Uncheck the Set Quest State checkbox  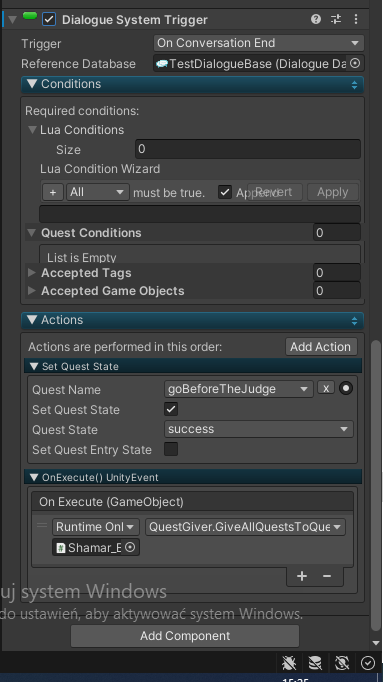171,409
